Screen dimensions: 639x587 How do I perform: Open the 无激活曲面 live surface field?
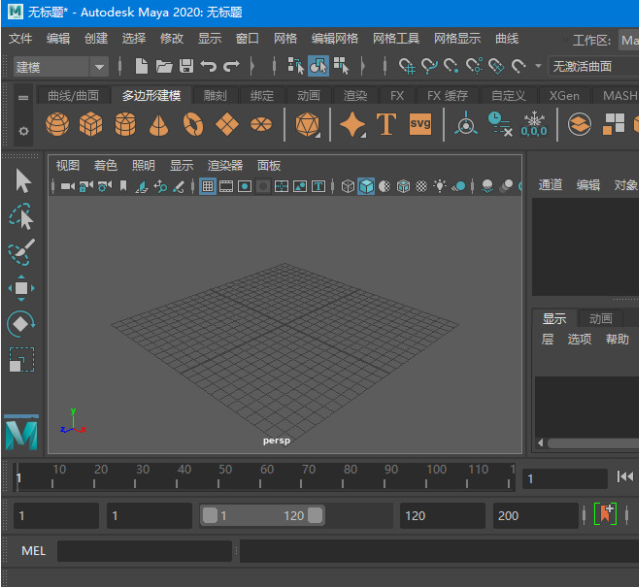[x=593, y=66]
